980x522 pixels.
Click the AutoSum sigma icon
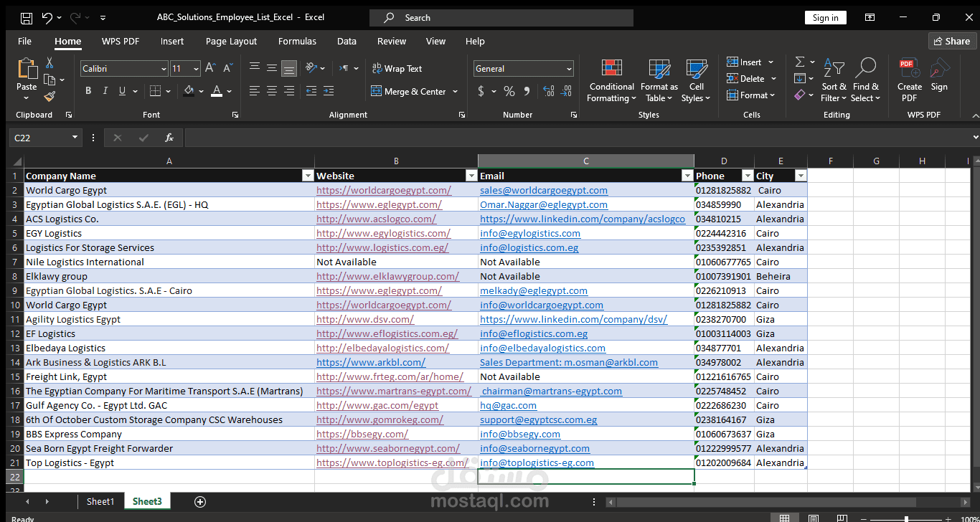[x=800, y=62]
